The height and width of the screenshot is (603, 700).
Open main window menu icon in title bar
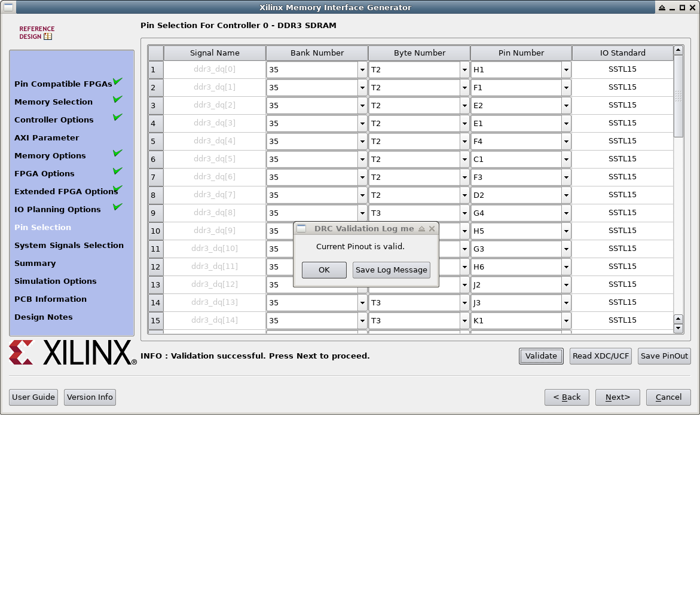(x=8, y=7)
